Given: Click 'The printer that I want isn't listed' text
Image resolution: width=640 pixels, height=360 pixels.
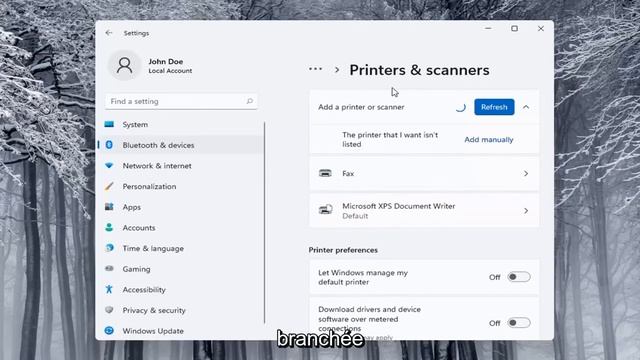Looking at the screenshot, I should [x=390, y=139].
